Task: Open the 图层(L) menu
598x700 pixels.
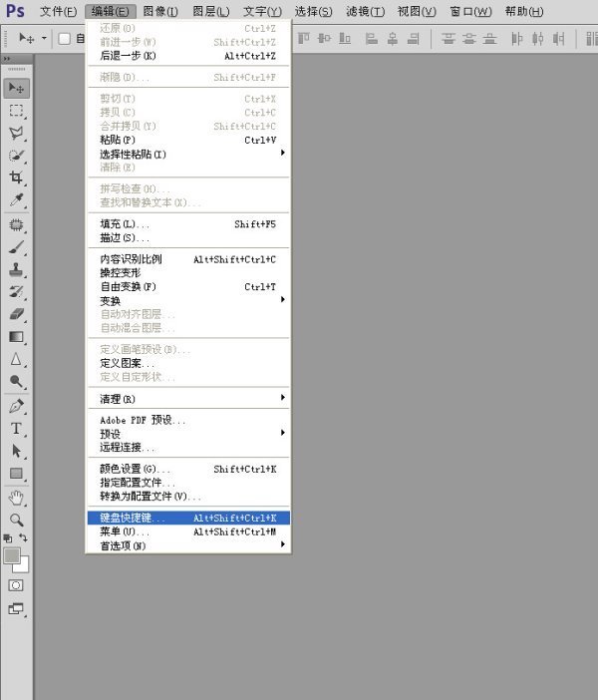Action: pos(211,12)
